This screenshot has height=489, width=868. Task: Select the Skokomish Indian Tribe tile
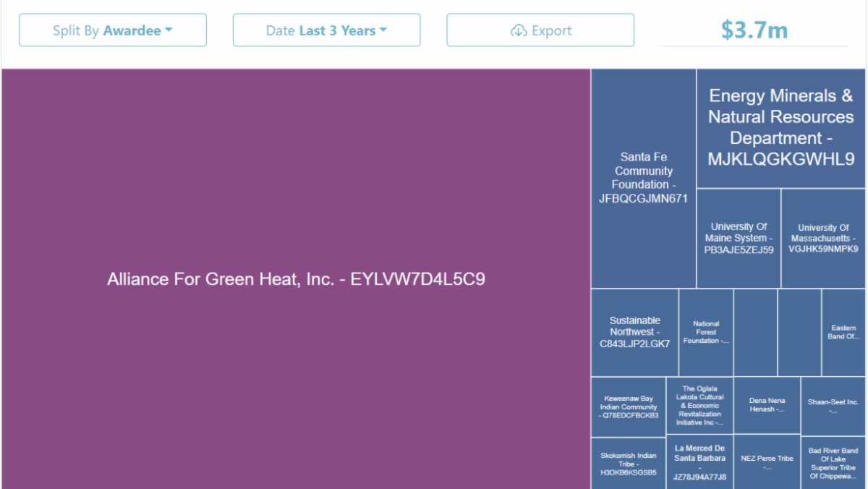629,464
